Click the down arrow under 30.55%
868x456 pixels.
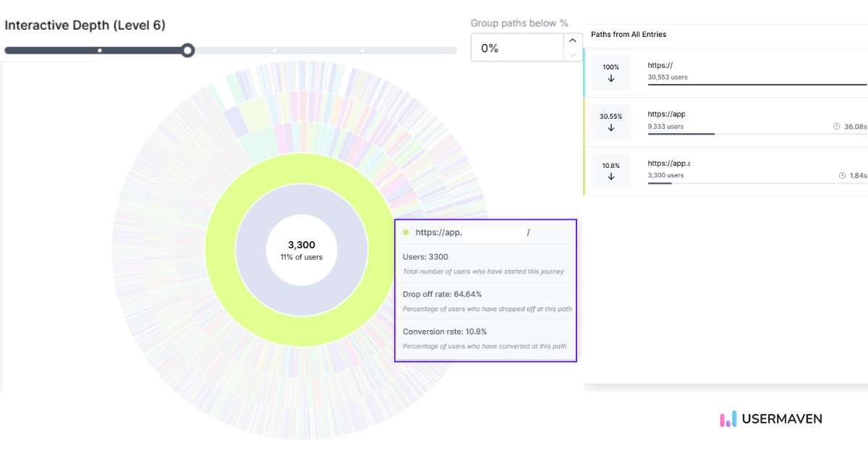611,128
